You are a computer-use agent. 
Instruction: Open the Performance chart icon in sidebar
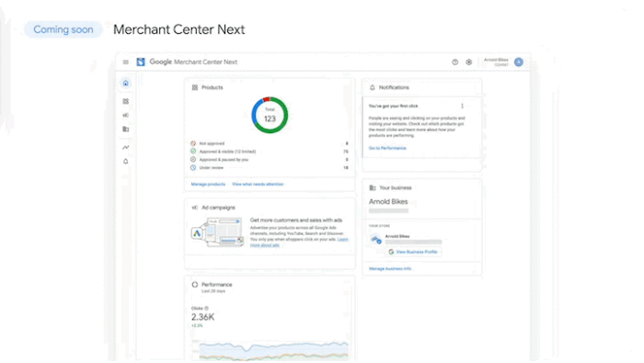pyautogui.click(x=126, y=147)
